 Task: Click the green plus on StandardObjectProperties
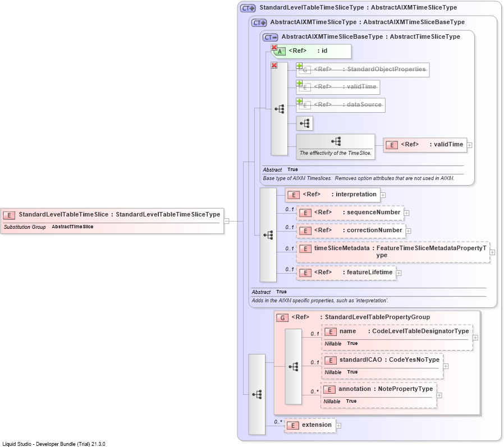point(299,66)
